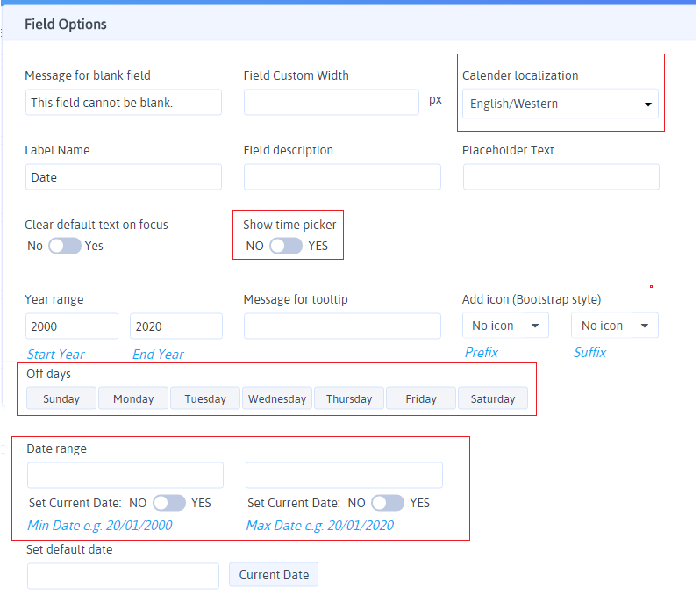This screenshot has height=609, width=700.
Task: Click the Field Custom Width input
Action: click(x=332, y=103)
